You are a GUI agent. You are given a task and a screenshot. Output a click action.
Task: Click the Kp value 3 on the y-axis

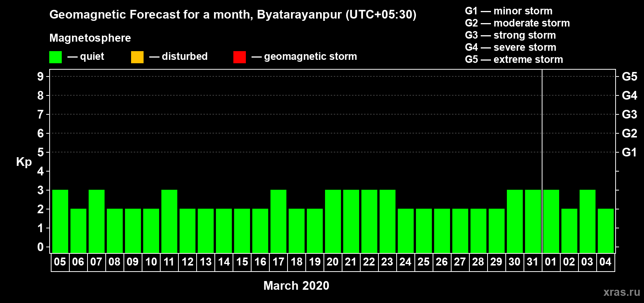click(x=41, y=191)
